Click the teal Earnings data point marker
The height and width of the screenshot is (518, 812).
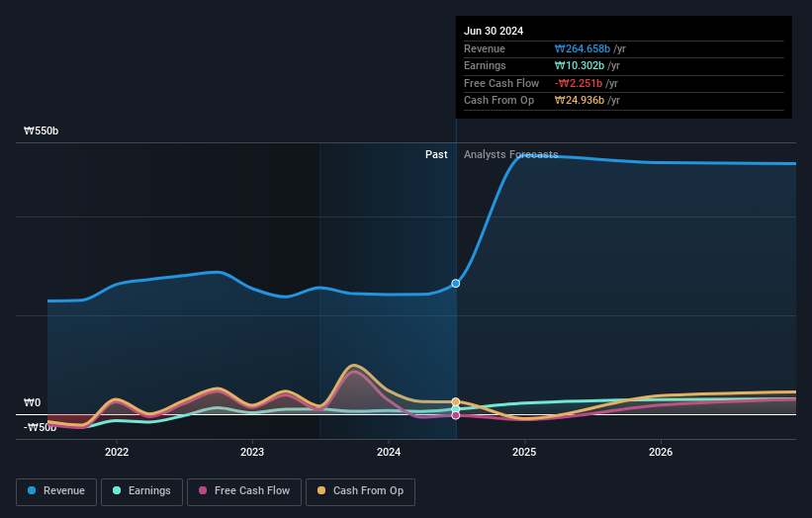pos(456,409)
